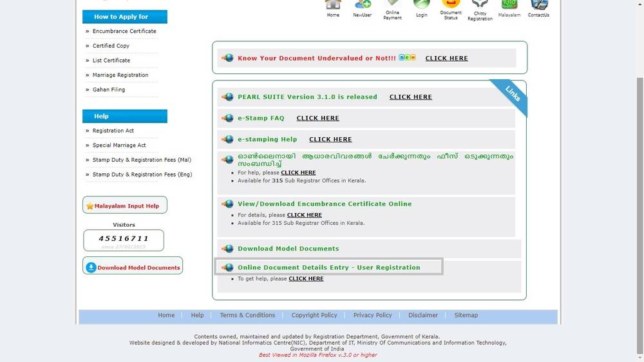This screenshot has width=644, height=362.
Task: Click the NewUser icon
Action: (362, 5)
